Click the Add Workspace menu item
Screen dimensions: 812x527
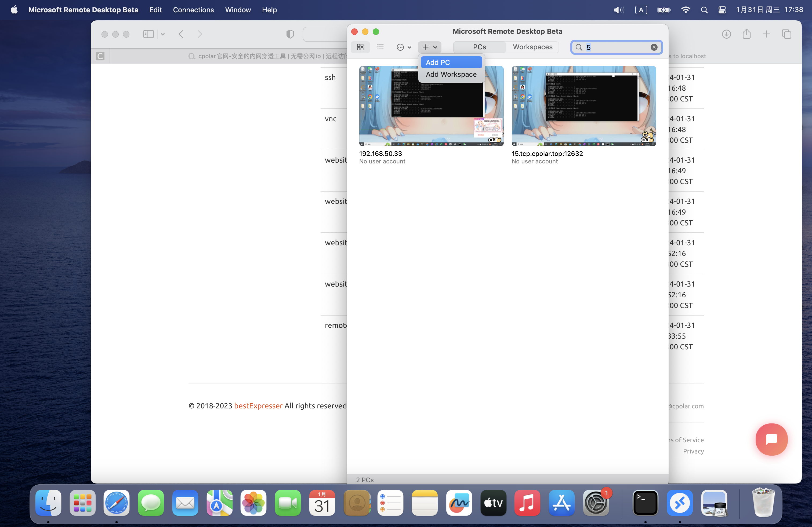(x=451, y=75)
